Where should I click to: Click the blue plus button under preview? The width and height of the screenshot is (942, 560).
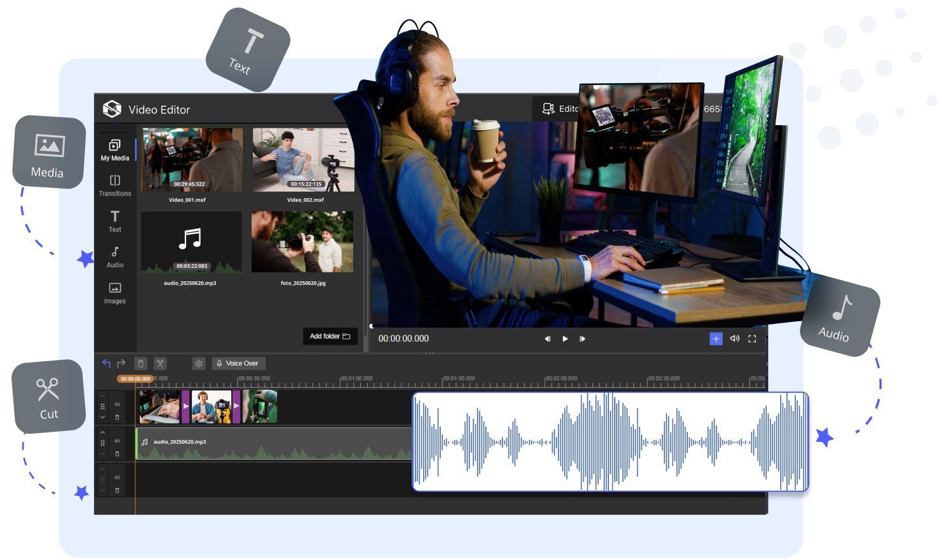pos(716,338)
